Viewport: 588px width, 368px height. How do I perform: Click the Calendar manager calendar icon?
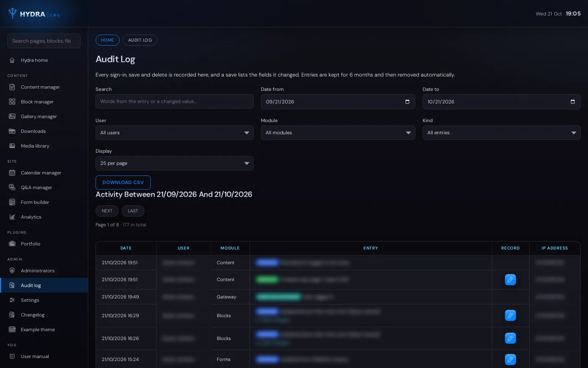click(x=12, y=173)
